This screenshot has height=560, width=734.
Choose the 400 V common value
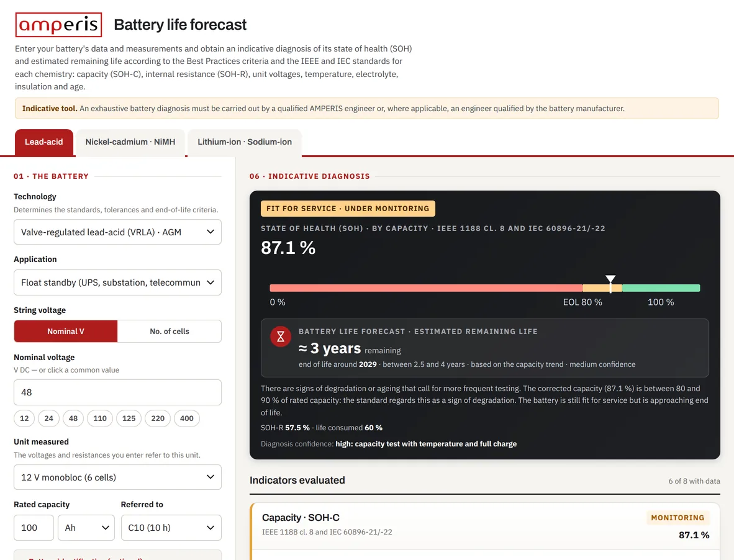point(187,418)
